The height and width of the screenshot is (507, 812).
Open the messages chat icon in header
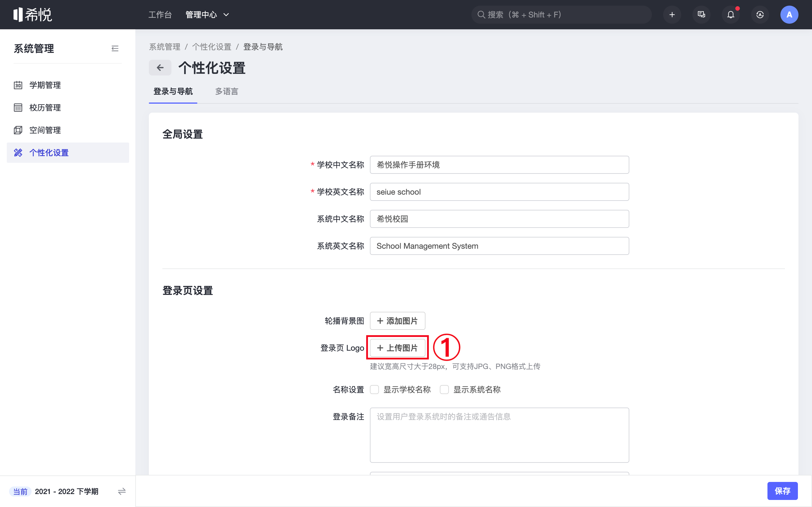[701, 15]
